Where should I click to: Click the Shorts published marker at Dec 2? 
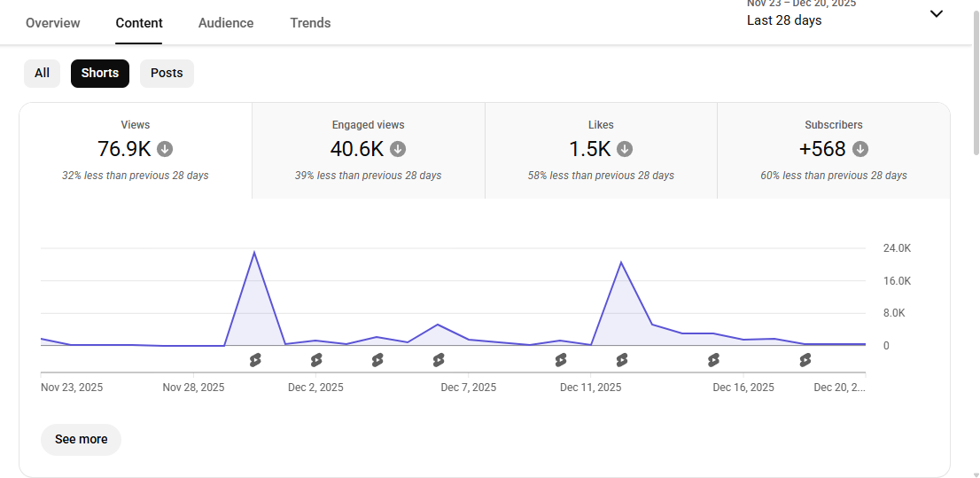coord(316,360)
